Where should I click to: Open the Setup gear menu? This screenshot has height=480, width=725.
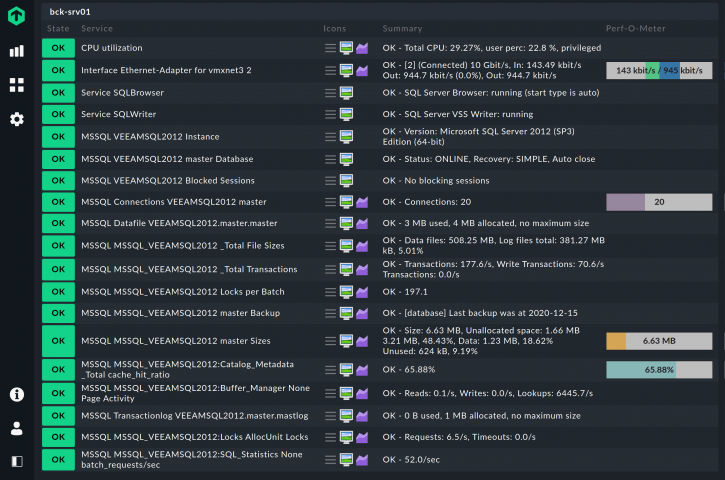(16, 119)
